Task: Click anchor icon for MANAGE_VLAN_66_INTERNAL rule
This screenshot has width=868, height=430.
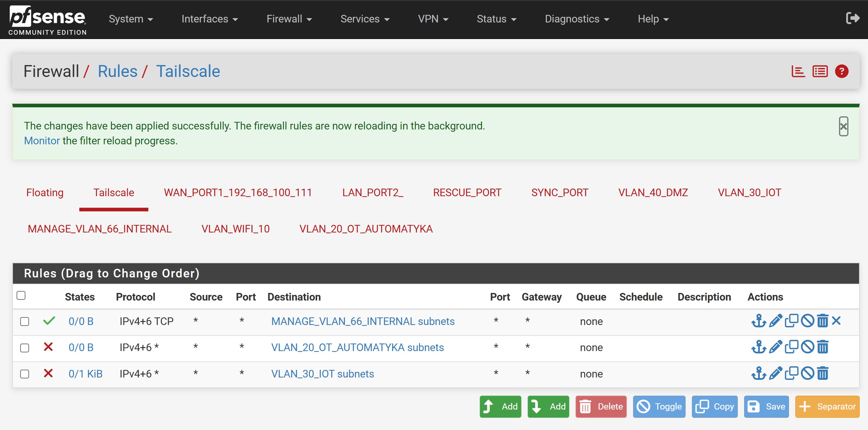Action: click(x=759, y=321)
